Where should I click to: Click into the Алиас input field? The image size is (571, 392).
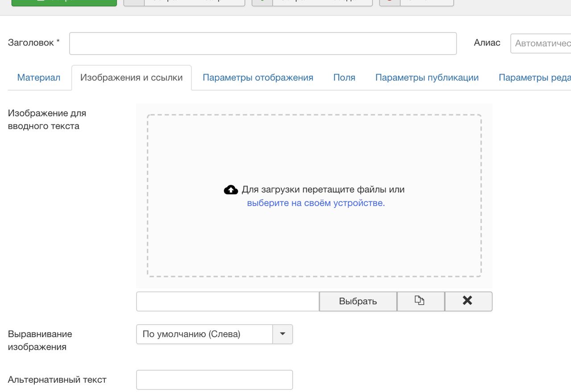[x=541, y=43]
